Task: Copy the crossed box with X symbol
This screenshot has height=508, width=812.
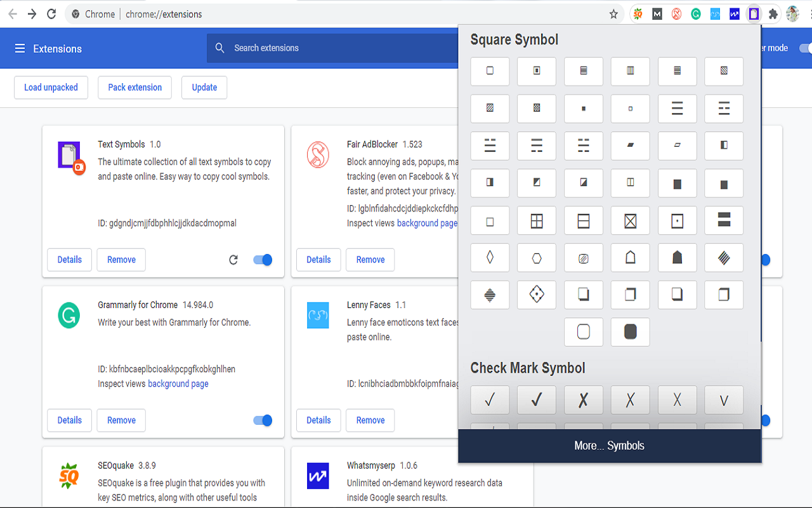Action: point(631,220)
